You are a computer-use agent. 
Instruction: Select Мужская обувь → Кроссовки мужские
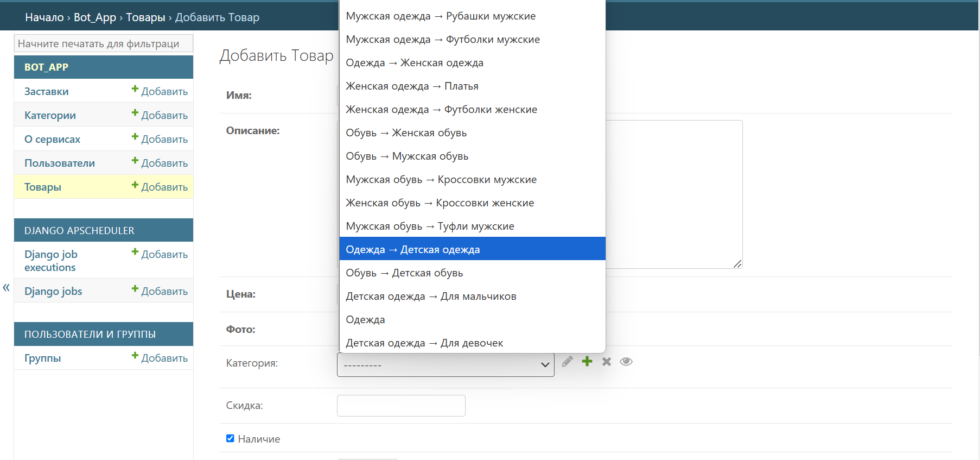(472, 180)
